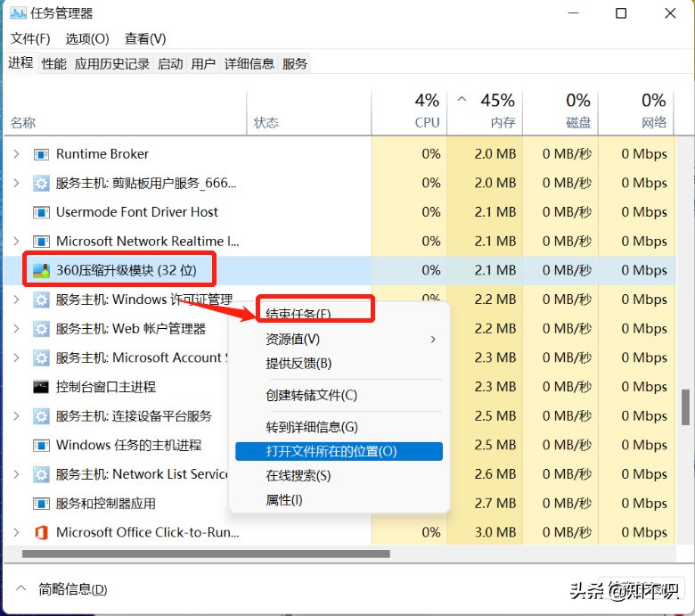Open the 文件(F) menu
The image size is (695, 616).
(30, 39)
